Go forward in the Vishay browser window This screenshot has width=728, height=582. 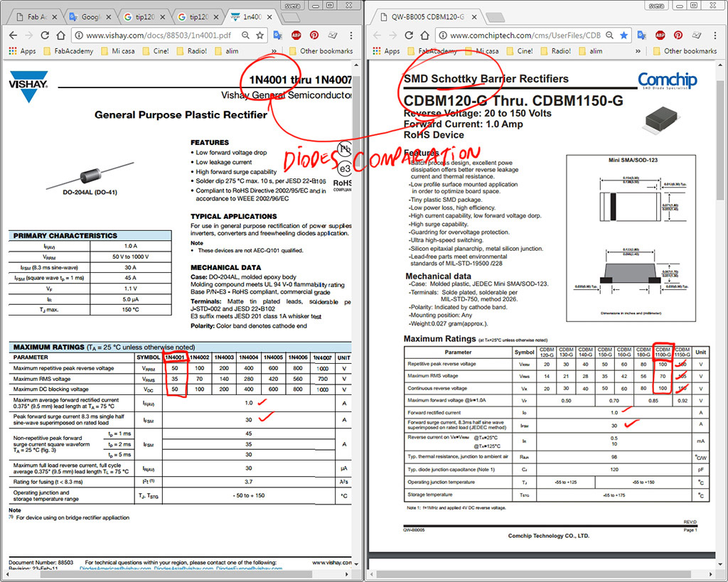point(28,36)
